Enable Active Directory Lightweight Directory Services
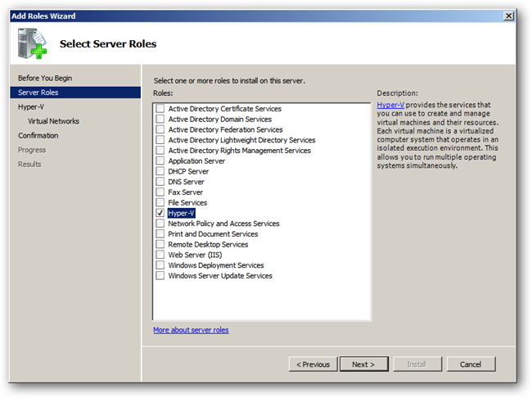The height and width of the screenshot is (398, 532). 160,140
